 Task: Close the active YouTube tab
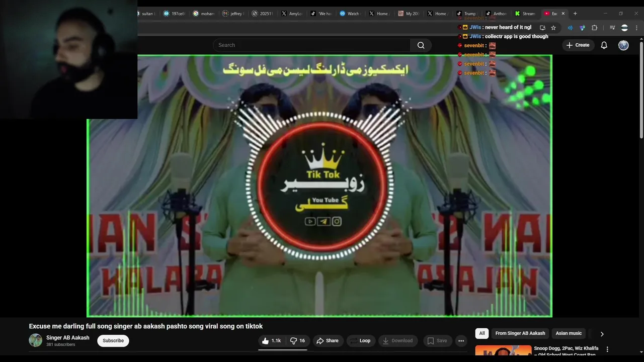coord(563,14)
